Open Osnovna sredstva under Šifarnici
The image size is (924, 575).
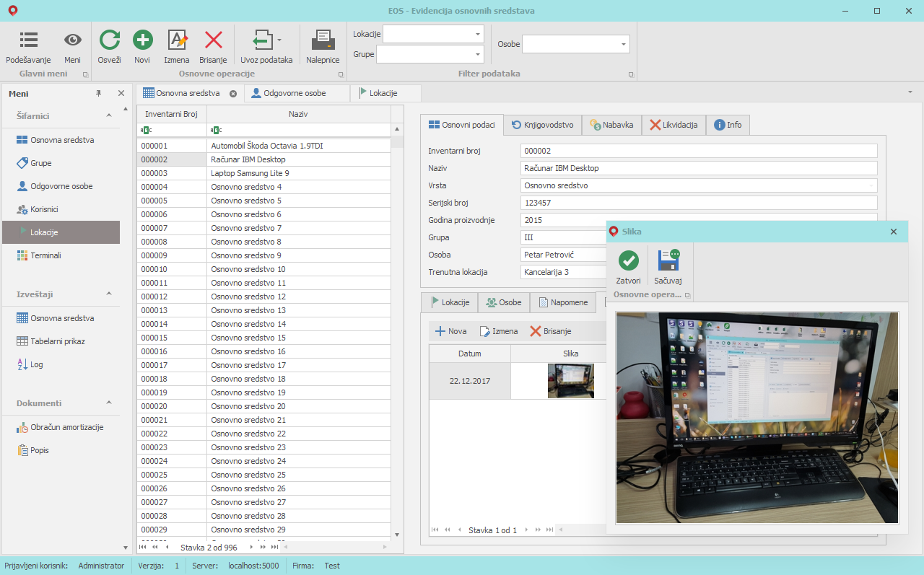(61, 140)
